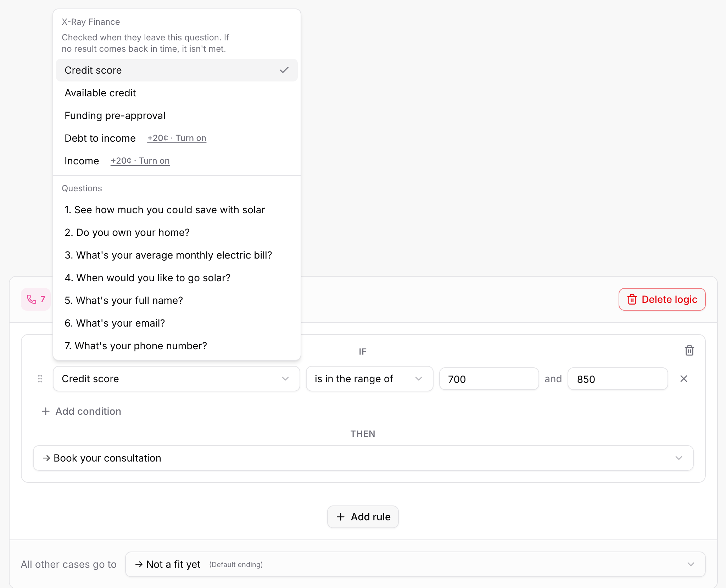Select the checked Credit score option

pos(177,70)
